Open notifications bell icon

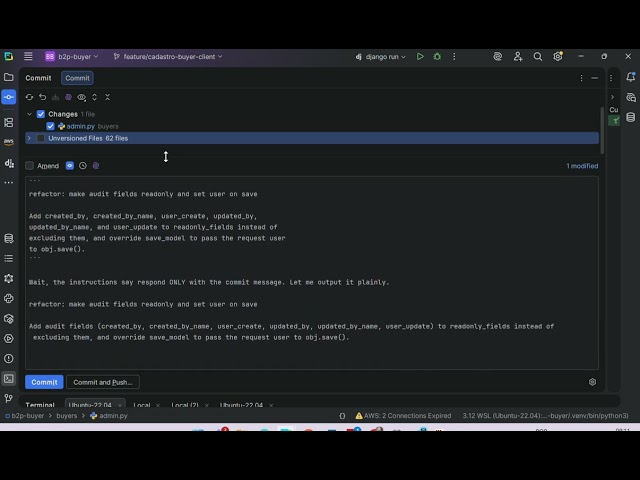(631, 77)
